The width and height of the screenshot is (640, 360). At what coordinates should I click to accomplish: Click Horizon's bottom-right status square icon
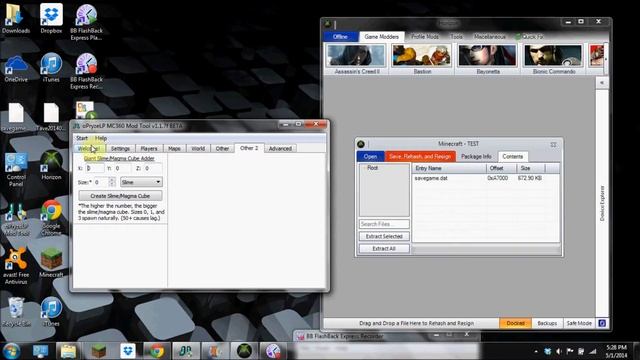pyautogui.click(x=602, y=323)
